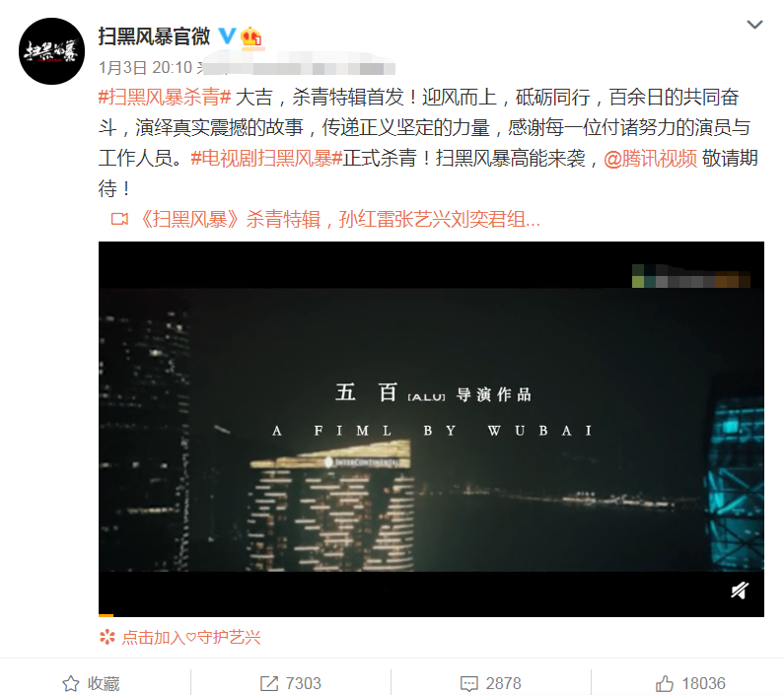Viewport: 784px width, 695px height.
Task: Click the 扫黑风暴 round profile avatar
Action: coord(51,51)
